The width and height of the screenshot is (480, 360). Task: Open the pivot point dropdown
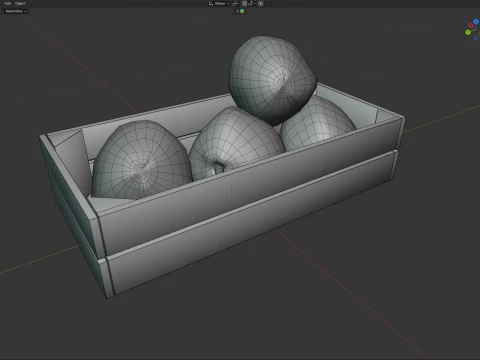click(x=235, y=3)
